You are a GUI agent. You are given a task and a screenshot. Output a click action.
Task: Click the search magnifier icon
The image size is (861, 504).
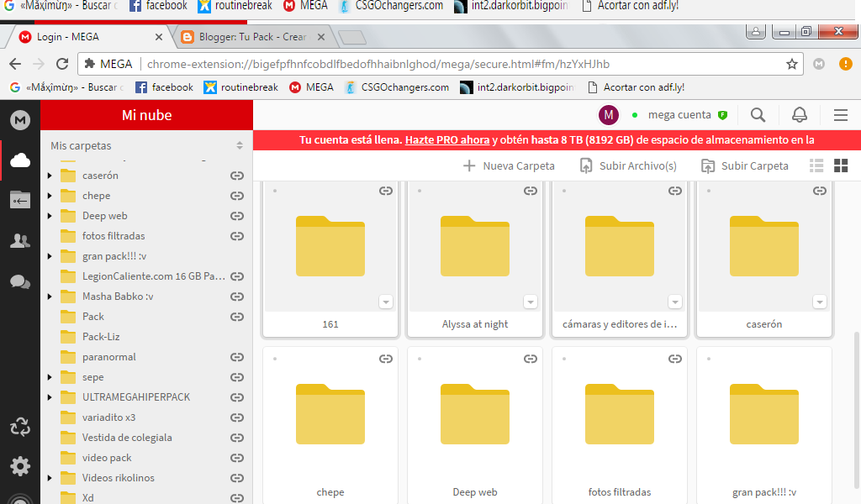[x=758, y=114]
